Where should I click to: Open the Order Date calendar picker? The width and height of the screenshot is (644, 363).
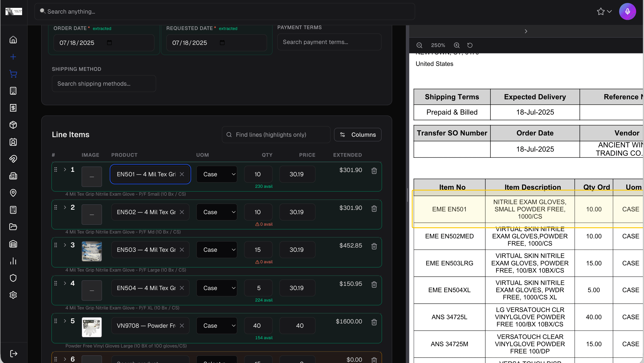pyautogui.click(x=109, y=43)
